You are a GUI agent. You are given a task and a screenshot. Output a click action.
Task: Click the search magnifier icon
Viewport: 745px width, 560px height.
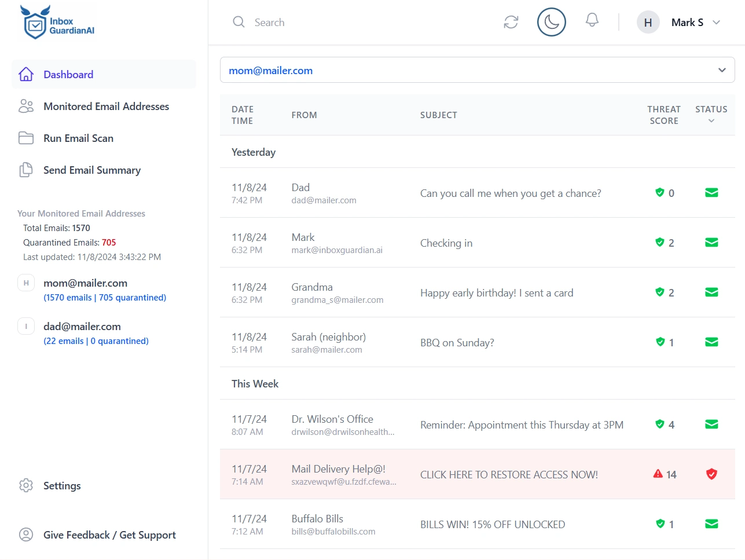[x=238, y=22]
